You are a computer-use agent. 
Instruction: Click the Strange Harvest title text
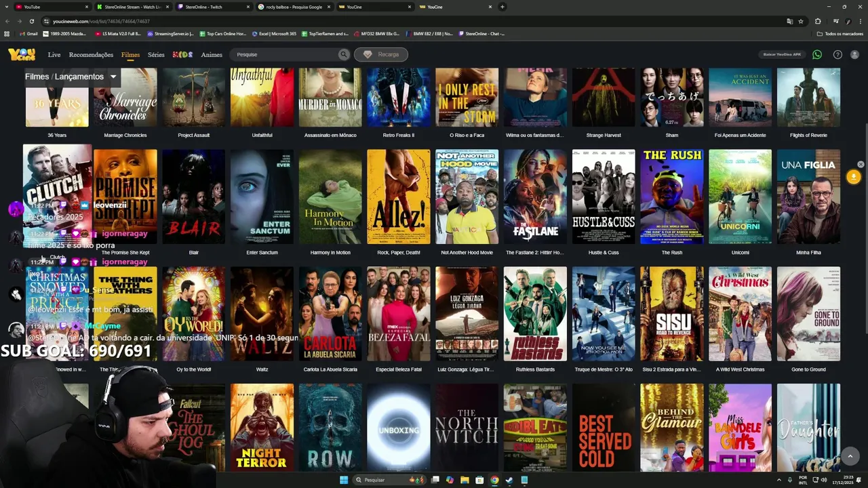(x=604, y=135)
